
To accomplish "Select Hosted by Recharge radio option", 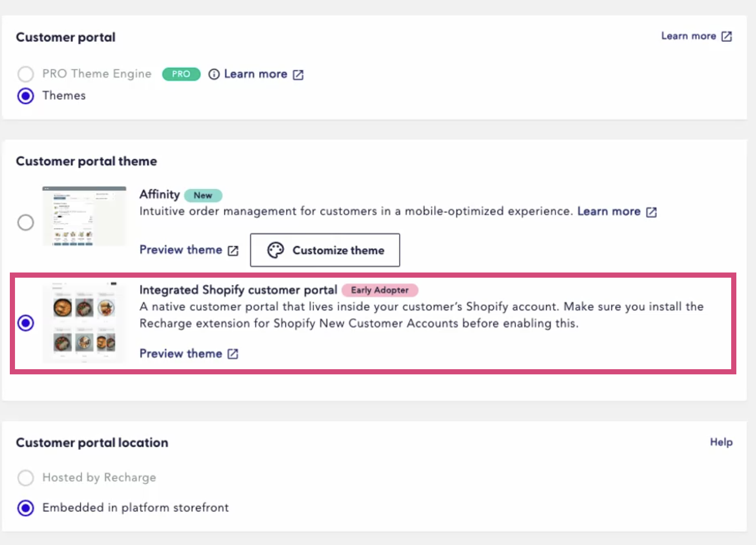I will coord(25,477).
